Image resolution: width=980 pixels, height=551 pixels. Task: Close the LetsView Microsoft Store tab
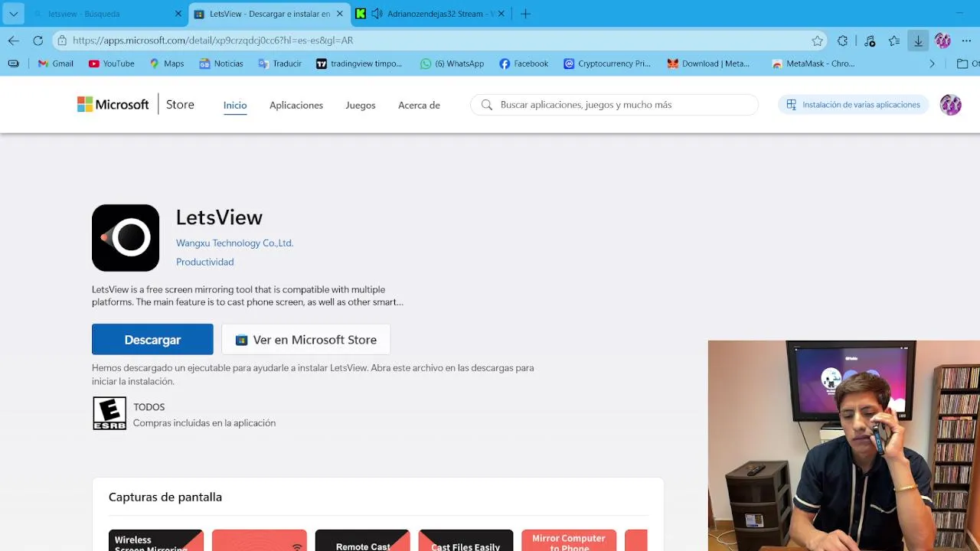tap(340, 14)
